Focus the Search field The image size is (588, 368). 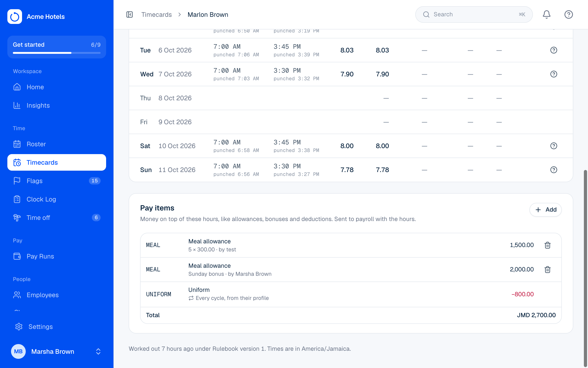474,14
